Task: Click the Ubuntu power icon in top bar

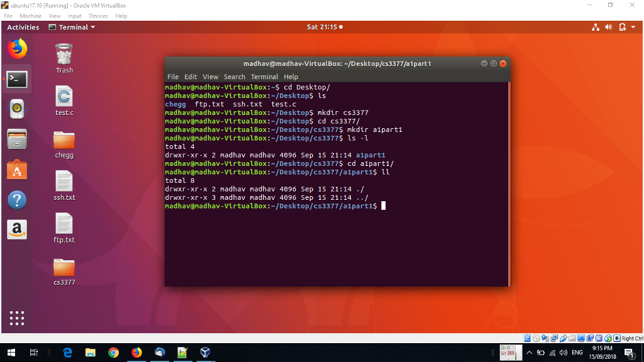Action: (623, 27)
